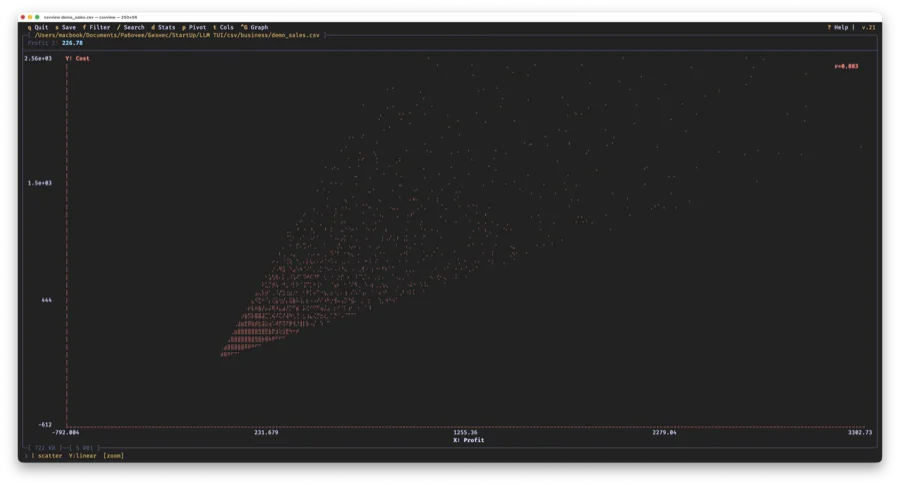Click the Quit command in top bar
Image resolution: width=900 pixels, height=486 pixels.
click(38, 27)
